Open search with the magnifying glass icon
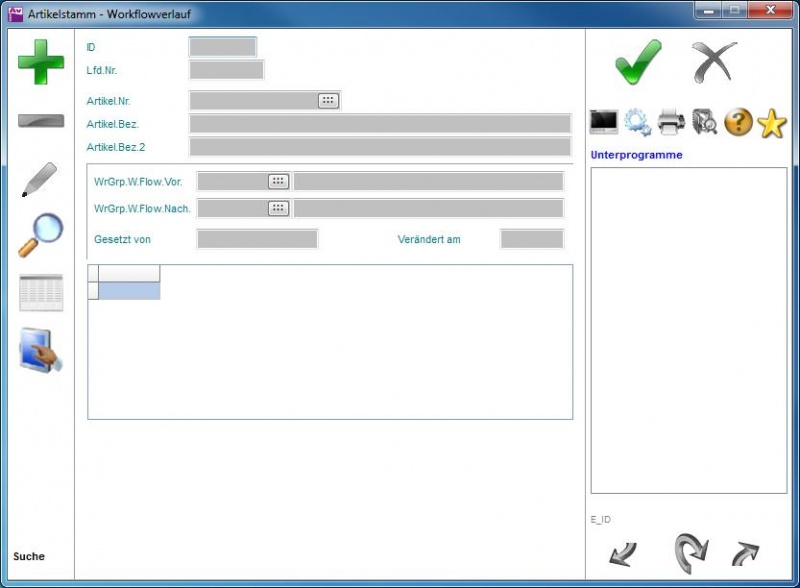The width and height of the screenshot is (800, 588). click(41, 235)
